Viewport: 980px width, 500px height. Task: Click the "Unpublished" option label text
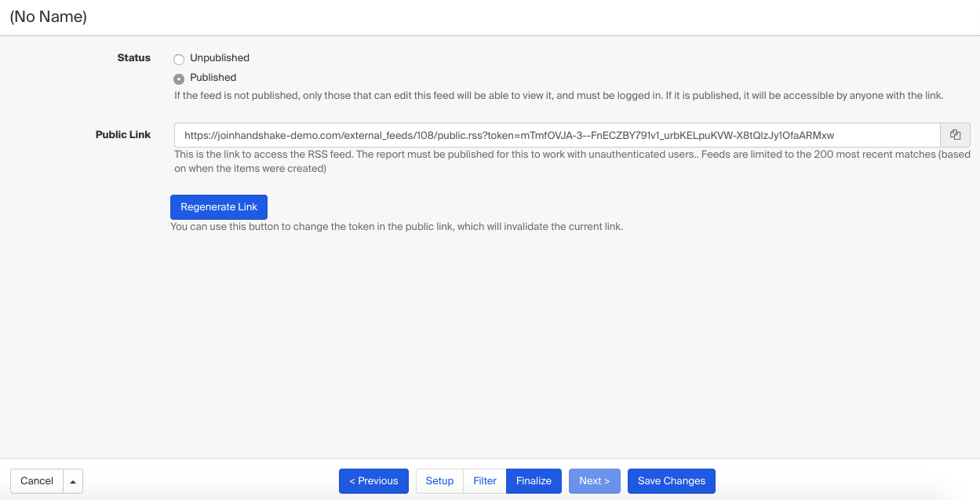click(x=220, y=58)
